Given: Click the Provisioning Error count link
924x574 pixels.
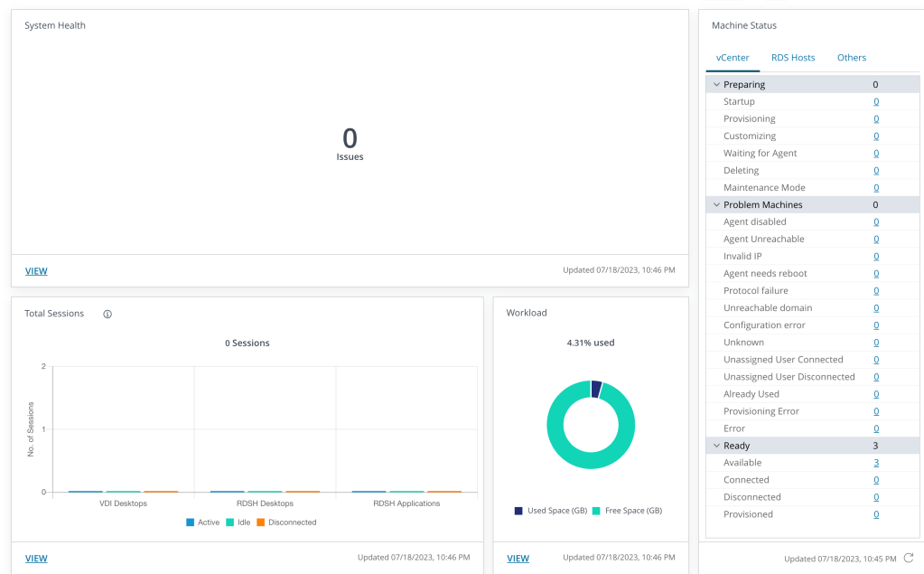Looking at the screenshot, I should click(875, 411).
